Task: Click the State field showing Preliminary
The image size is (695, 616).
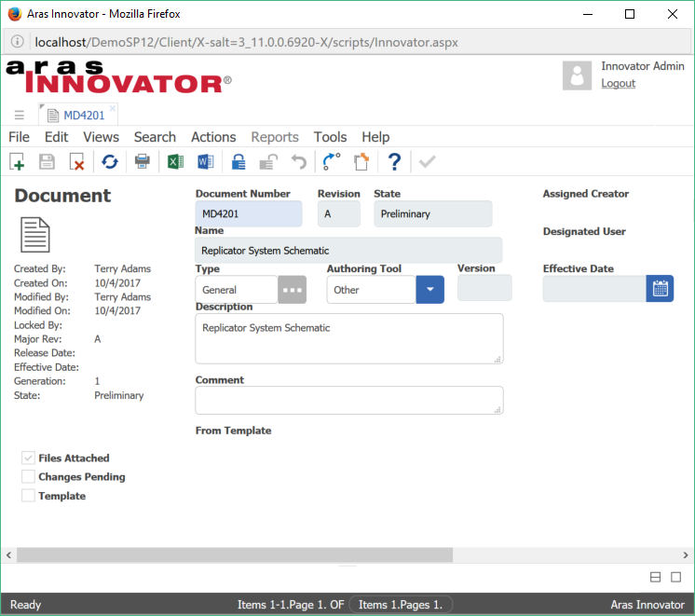Action: 432,213
